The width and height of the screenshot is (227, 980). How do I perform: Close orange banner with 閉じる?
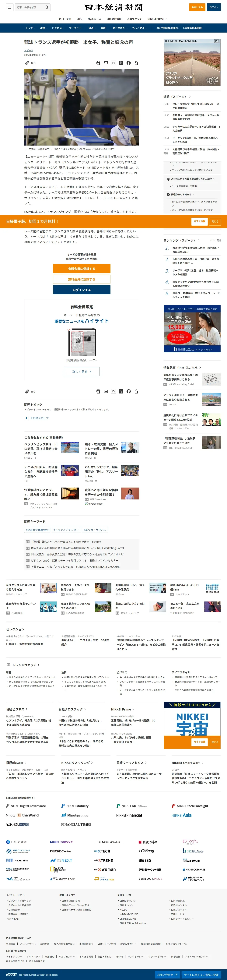pyautogui.click(x=215, y=221)
